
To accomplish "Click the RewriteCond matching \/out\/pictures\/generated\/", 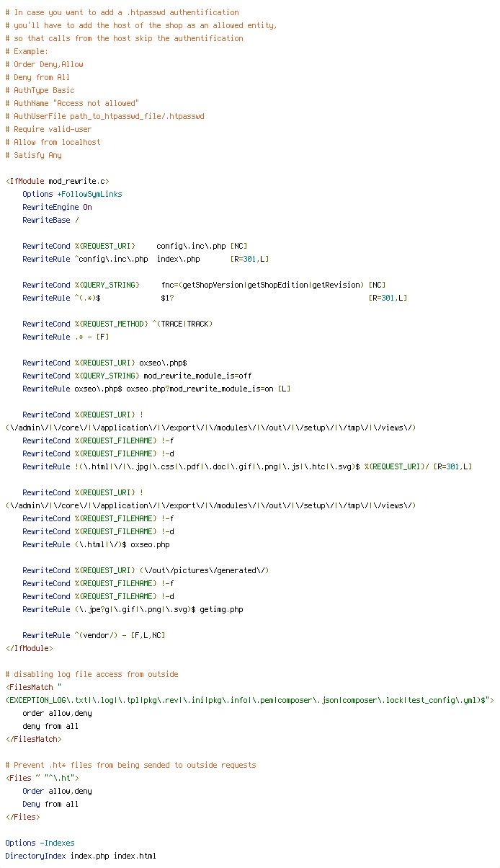I will [x=146, y=570].
